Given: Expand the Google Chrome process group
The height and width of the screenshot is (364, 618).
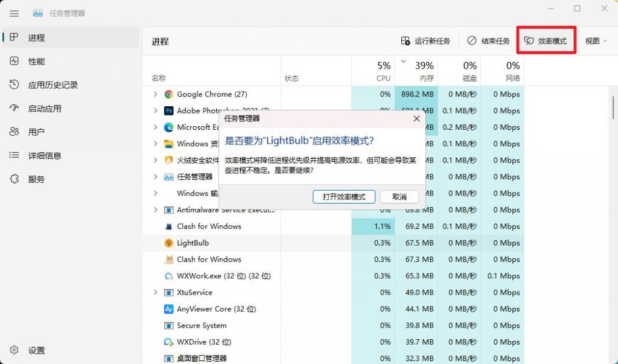Looking at the screenshot, I should point(156,94).
